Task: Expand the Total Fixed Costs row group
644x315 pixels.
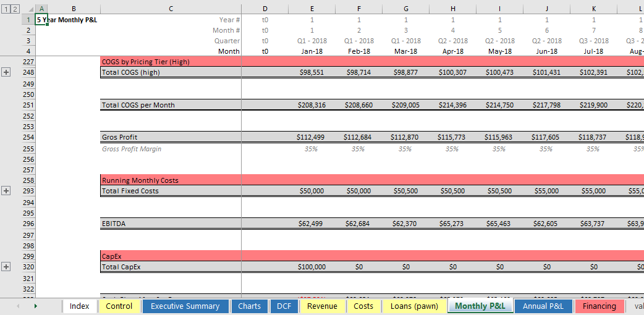Action: pyautogui.click(x=6, y=191)
